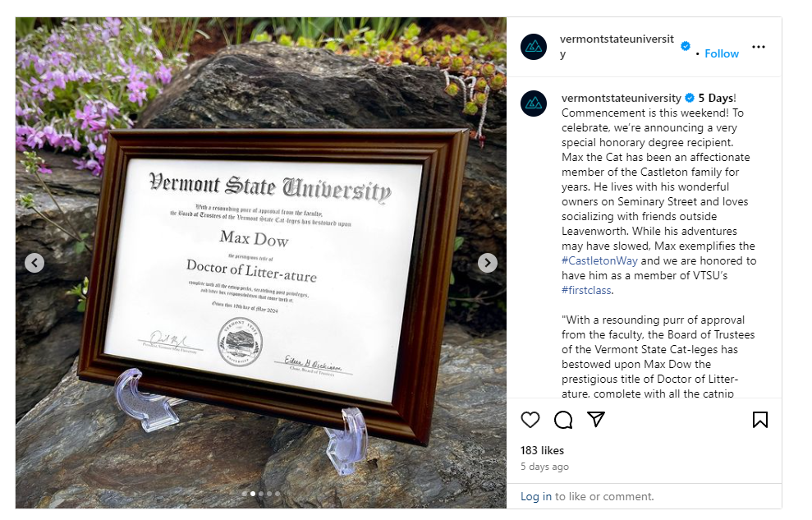
Task: Open vermontstateuniversity username in caption
Action: (622, 98)
